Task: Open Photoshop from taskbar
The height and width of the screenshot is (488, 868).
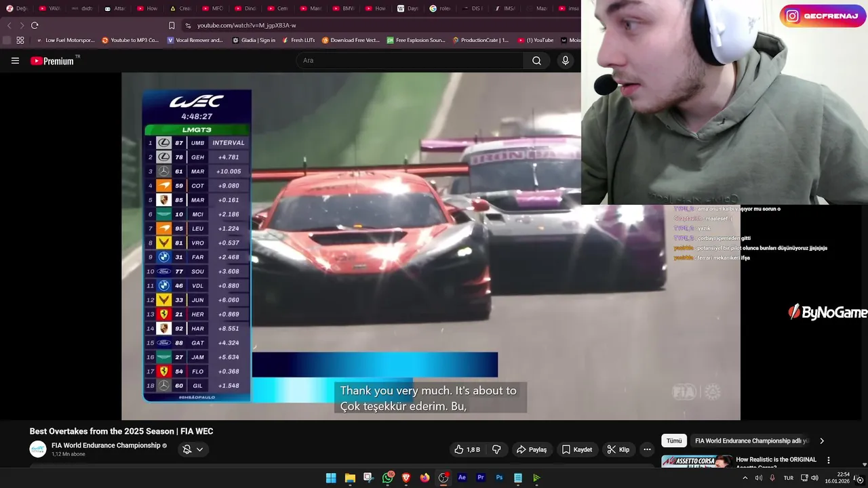Action: pyautogui.click(x=499, y=478)
